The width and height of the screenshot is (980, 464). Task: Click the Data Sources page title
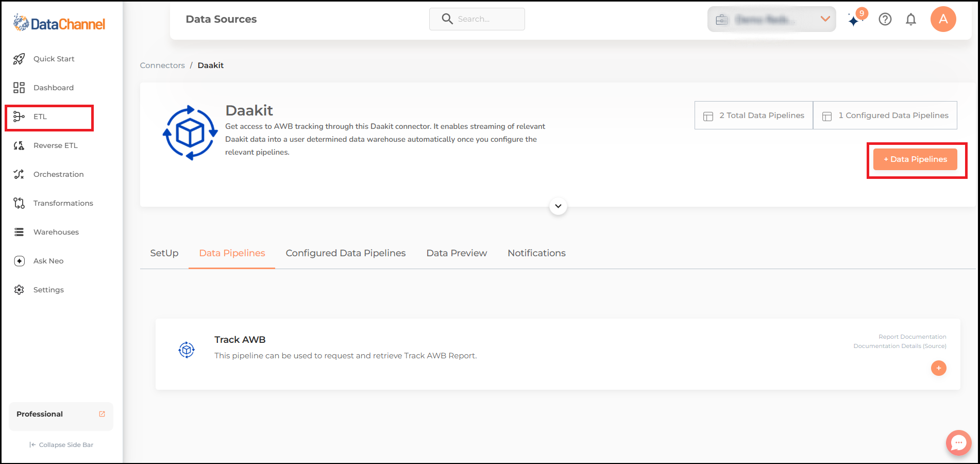coord(221,19)
